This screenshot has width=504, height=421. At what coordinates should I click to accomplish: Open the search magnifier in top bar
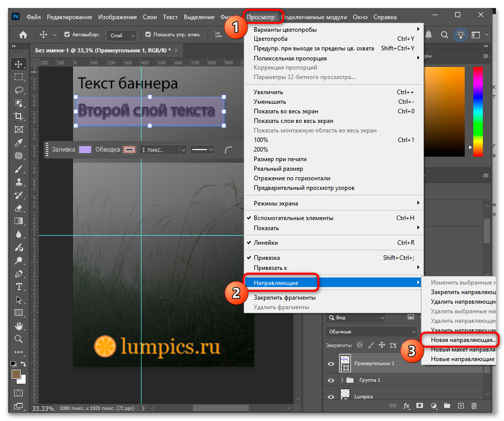coord(445,35)
